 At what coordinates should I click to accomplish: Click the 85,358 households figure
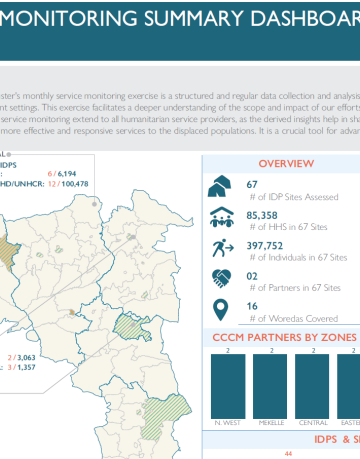coord(262,216)
